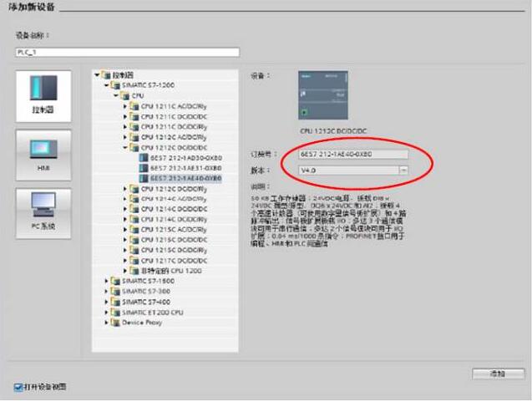Select module 6ES7 212-1AE40-0XB0 in tree
The width and height of the screenshot is (532, 402).
coord(175,178)
